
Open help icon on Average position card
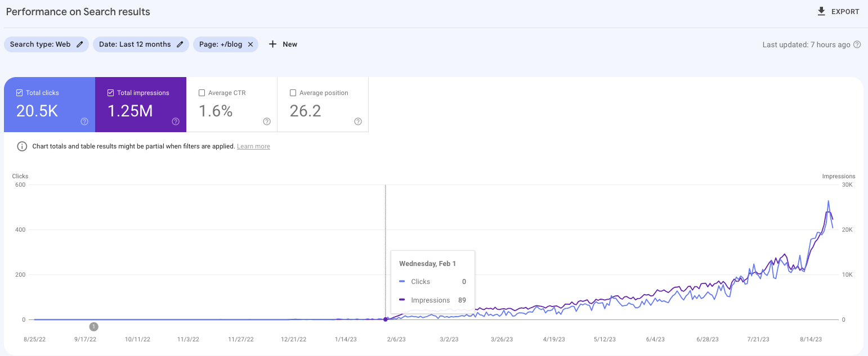(x=358, y=121)
